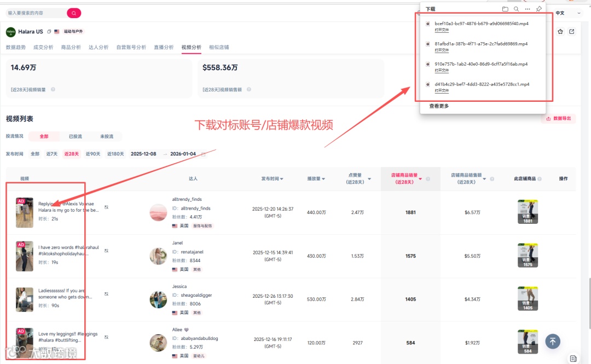Open Janel's video thumbnail, 19s

25,256
